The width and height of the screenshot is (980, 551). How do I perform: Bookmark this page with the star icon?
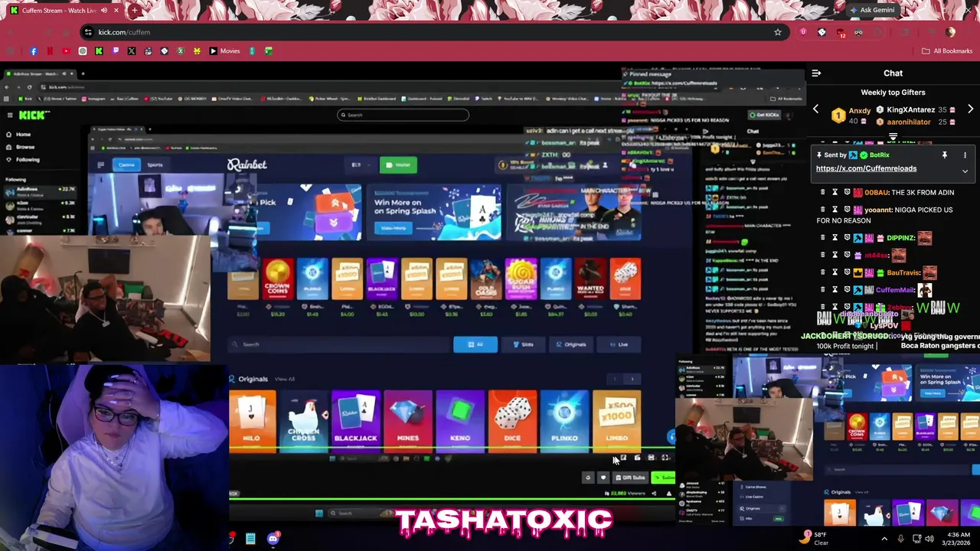pos(778,32)
